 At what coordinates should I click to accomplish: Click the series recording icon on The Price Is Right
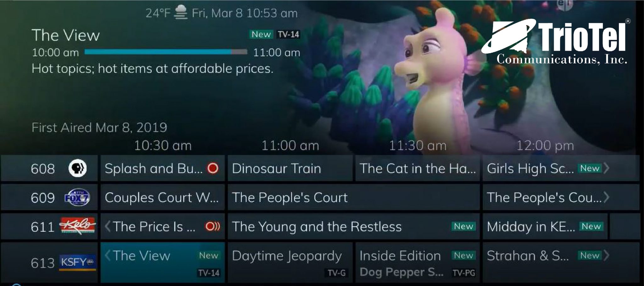click(213, 226)
